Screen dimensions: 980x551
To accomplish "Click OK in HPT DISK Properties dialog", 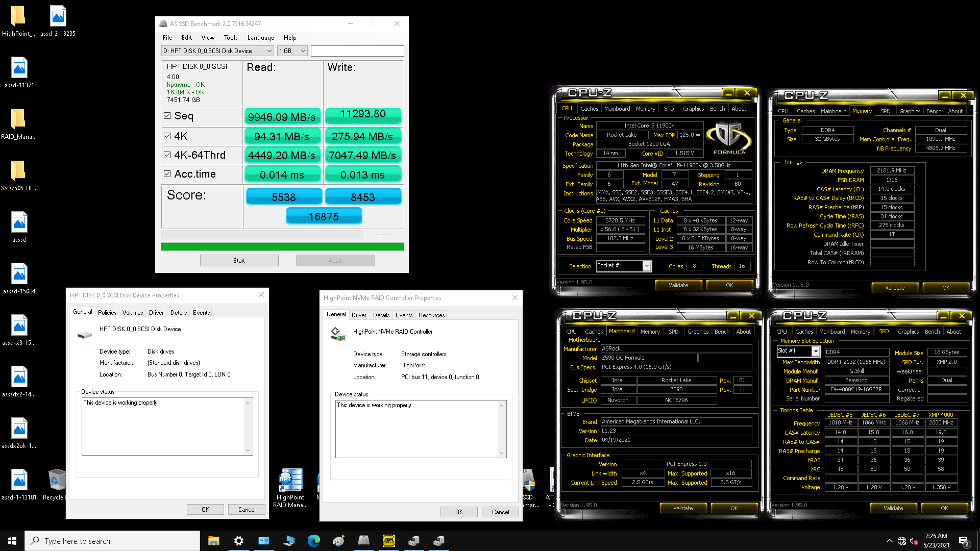I will (205, 510).
